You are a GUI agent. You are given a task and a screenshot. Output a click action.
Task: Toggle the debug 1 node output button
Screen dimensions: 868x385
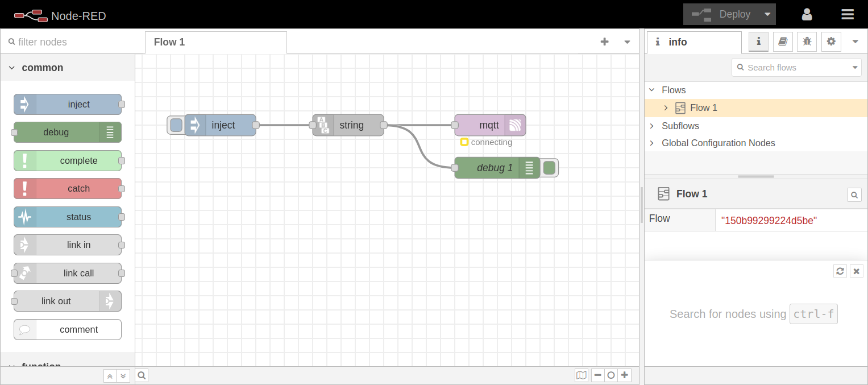(x=549, y=168)
